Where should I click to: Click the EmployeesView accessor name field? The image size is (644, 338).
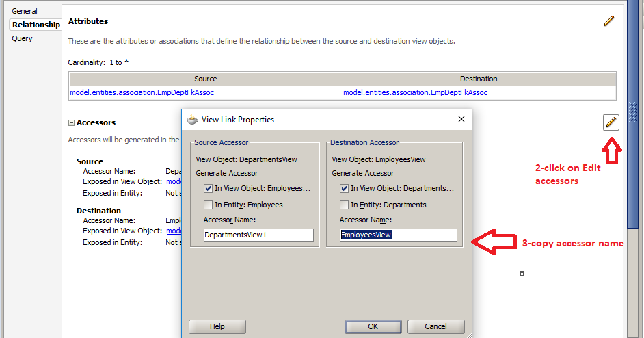pyautogui.click(x=399, y=235)
